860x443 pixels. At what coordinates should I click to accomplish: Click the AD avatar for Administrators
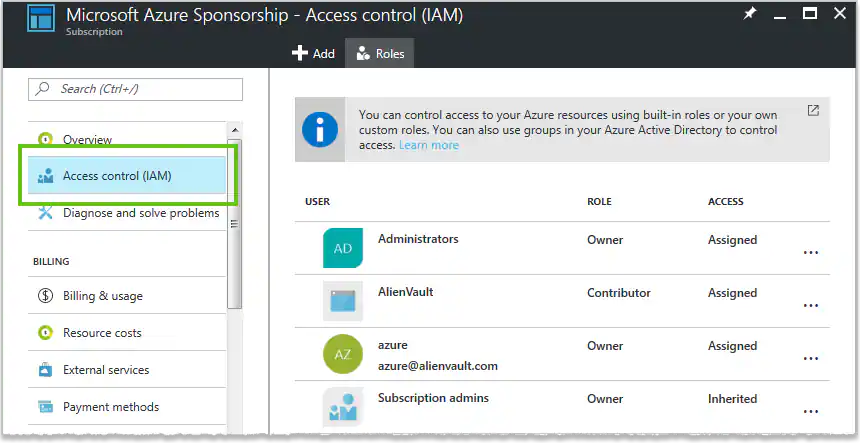(343, 248)
